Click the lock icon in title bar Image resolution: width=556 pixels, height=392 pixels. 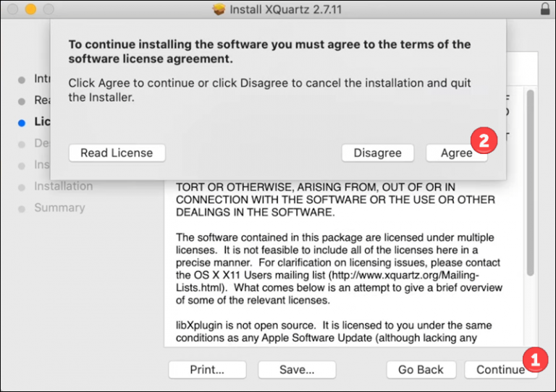pyautogui.click(x=545, y=9)
